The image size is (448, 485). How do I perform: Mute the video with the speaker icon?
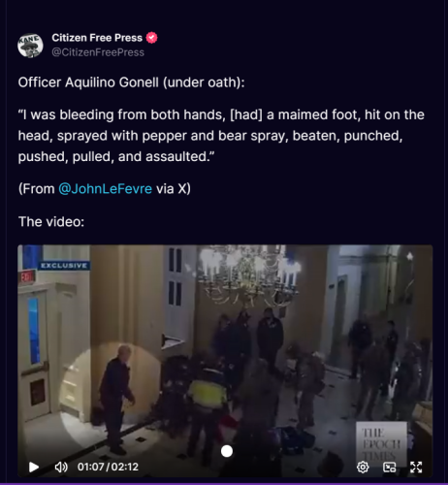pos(61,467)
